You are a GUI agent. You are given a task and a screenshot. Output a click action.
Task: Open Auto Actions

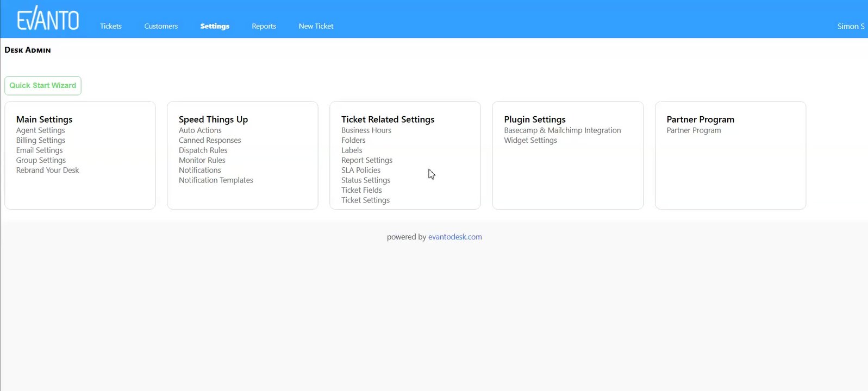pyautogui.click(x=200, y=130)
